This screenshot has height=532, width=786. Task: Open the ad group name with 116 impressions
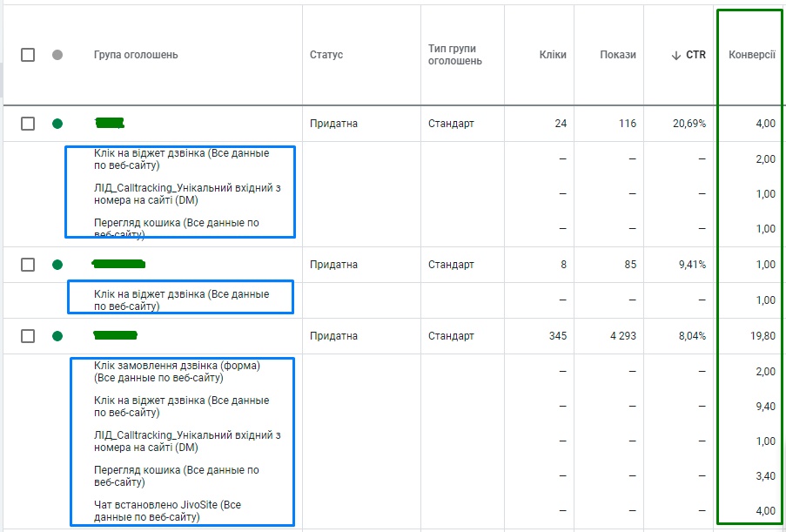pos(110,122)
